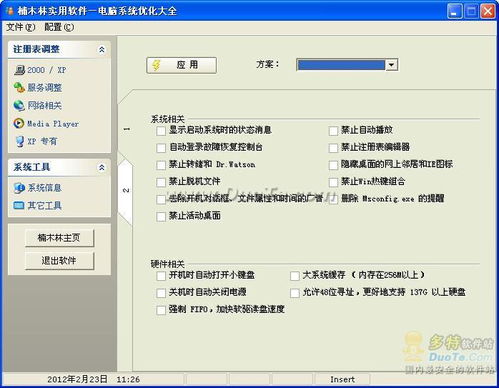Open the XP 专有 link

[x=42, y=141]
